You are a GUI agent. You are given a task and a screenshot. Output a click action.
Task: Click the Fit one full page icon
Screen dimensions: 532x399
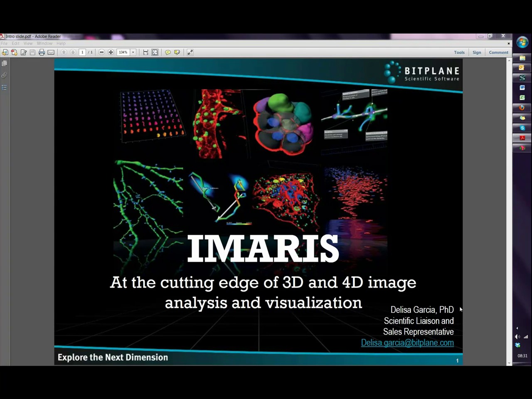click(155, 52)
